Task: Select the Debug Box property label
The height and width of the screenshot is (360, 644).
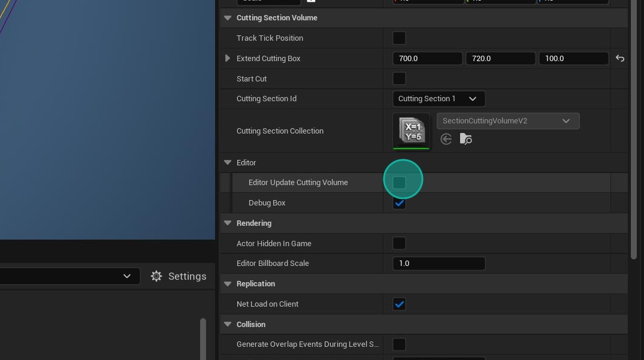Action: pos(267,203)
